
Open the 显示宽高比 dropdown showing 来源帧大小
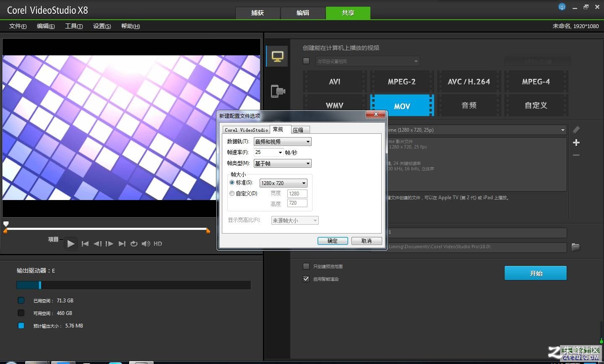pos(295,220)
